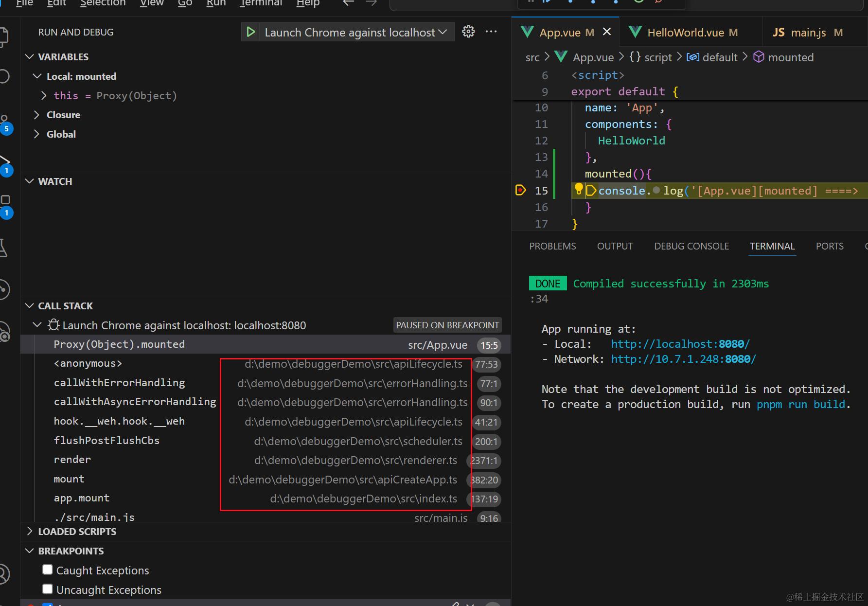Click the PAUSED ON BREAKPOINT label
This screenshot has width=868, height=606.
pyautogui.click(x=447, y=325)
